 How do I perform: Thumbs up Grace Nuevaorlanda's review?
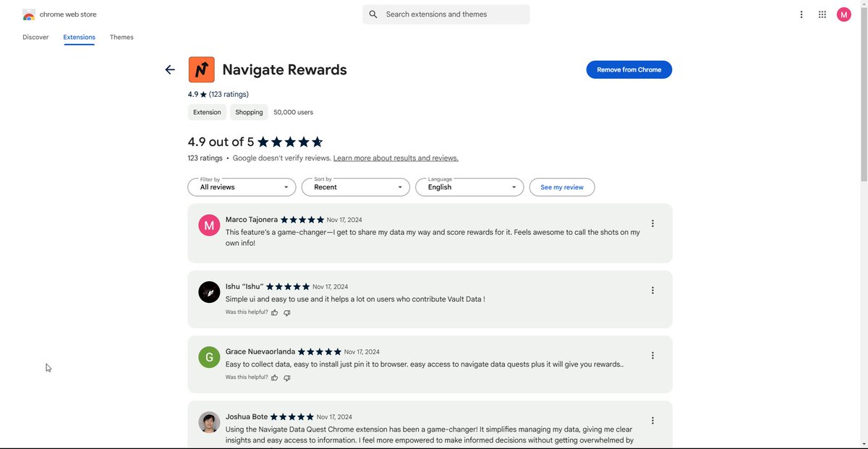(274, 377)
